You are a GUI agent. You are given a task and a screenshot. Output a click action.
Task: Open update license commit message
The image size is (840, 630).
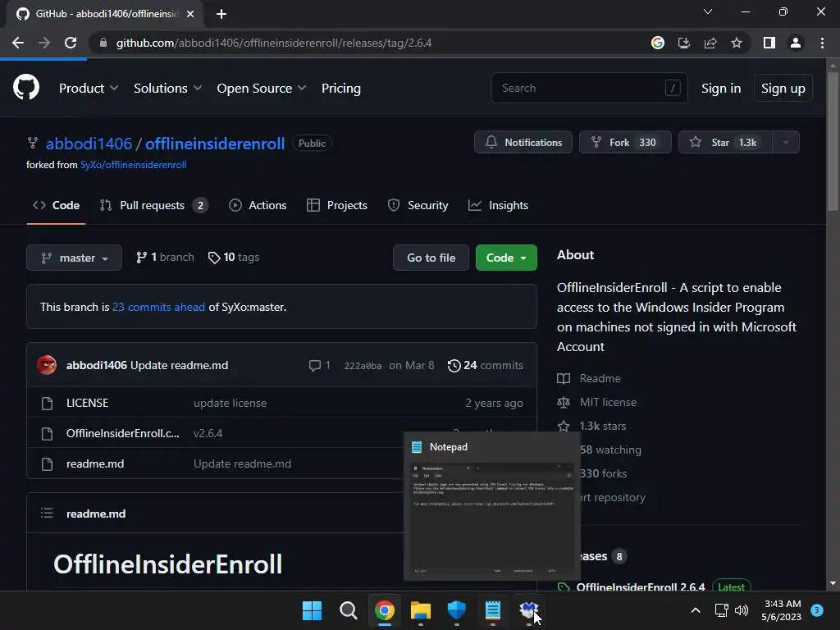coord(230,403)
